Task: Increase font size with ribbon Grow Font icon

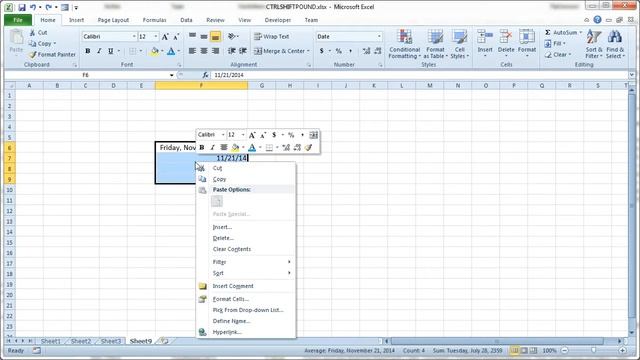Action: (x=165, y=37)
